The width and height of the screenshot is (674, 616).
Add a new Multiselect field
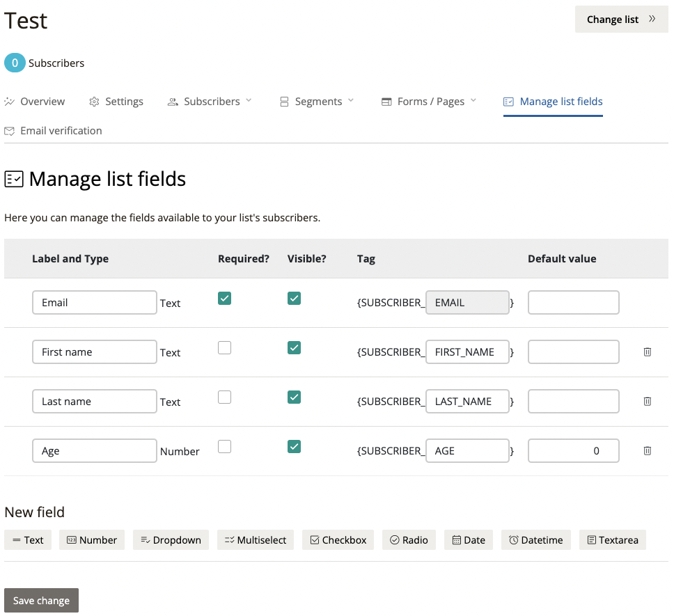(x=256, y=540)
